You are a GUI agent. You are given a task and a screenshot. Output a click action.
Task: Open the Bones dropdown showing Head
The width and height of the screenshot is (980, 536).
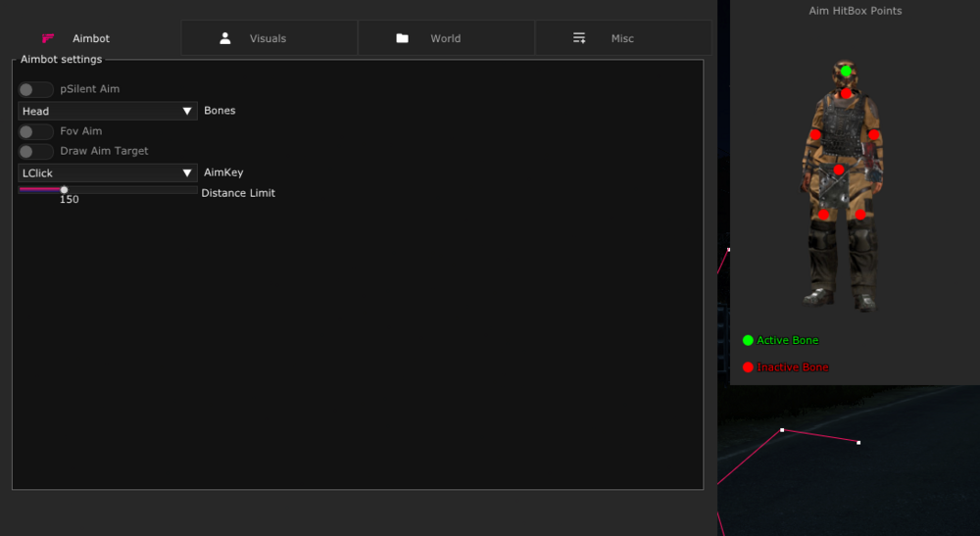108,111
